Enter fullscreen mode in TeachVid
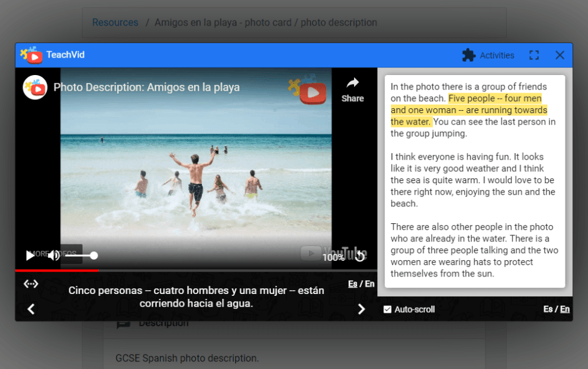Image resolution: width=588 pixels, height=369 pixels. [534, 55]
